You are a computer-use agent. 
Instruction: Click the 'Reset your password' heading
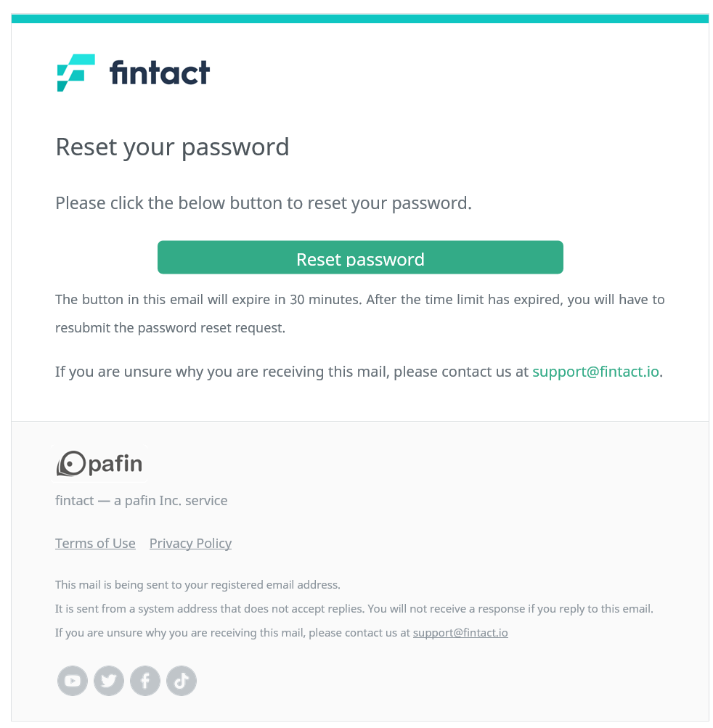pyautogui.click(x=172, y=147)
